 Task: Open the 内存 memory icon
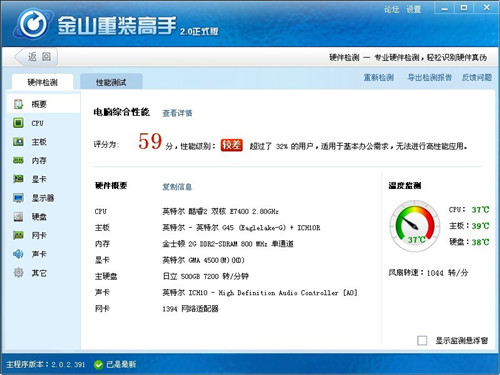pos(18,160)
